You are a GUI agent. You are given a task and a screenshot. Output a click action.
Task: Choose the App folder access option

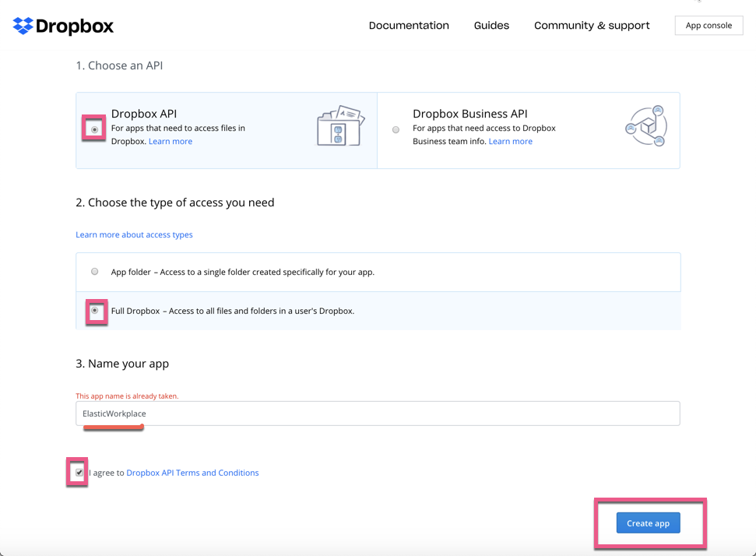94,272
